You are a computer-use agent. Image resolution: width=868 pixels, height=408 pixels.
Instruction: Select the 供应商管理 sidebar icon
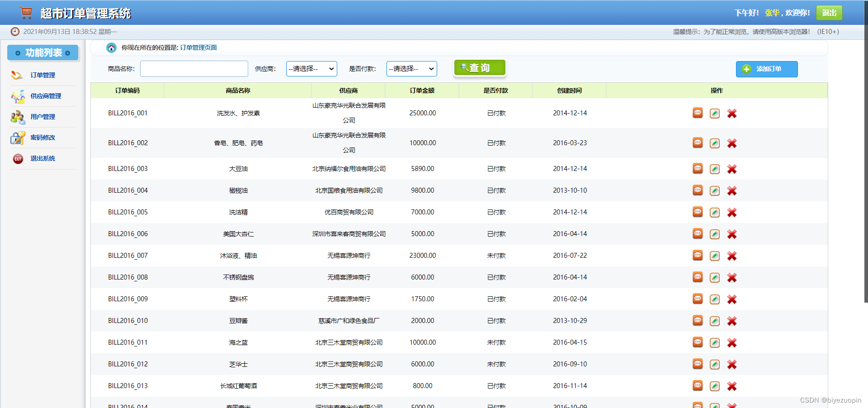17,96
